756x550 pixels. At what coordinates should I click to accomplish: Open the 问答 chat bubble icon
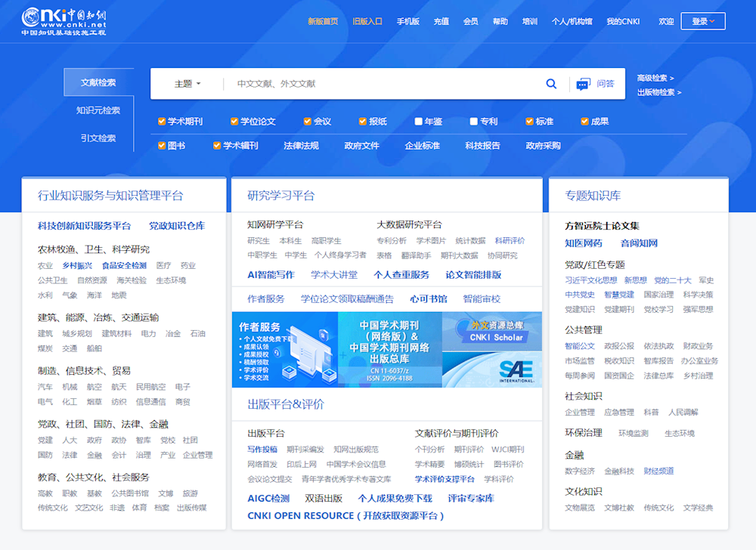(x=583, y=85)
